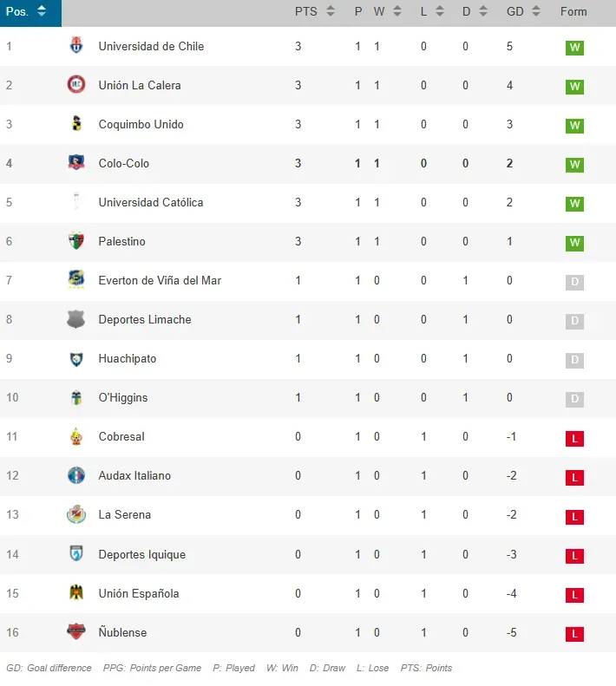
Task: Click the red L form badge for La Serena
Action: [573, 517]
